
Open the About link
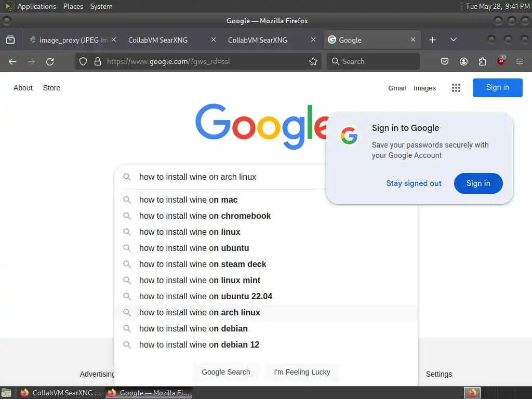click(23, 88)
